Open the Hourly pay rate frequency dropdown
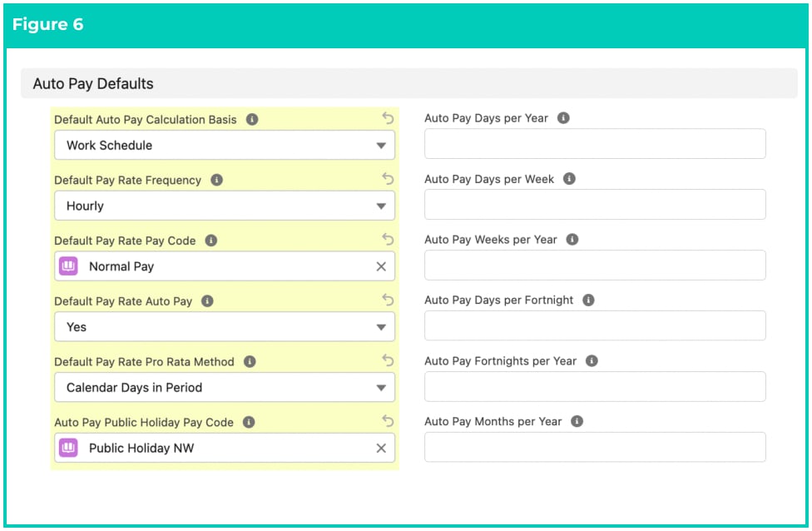Image resolution: width=812 pixels, height=531 pixels. pyautogui.click(x=225, y=206)
